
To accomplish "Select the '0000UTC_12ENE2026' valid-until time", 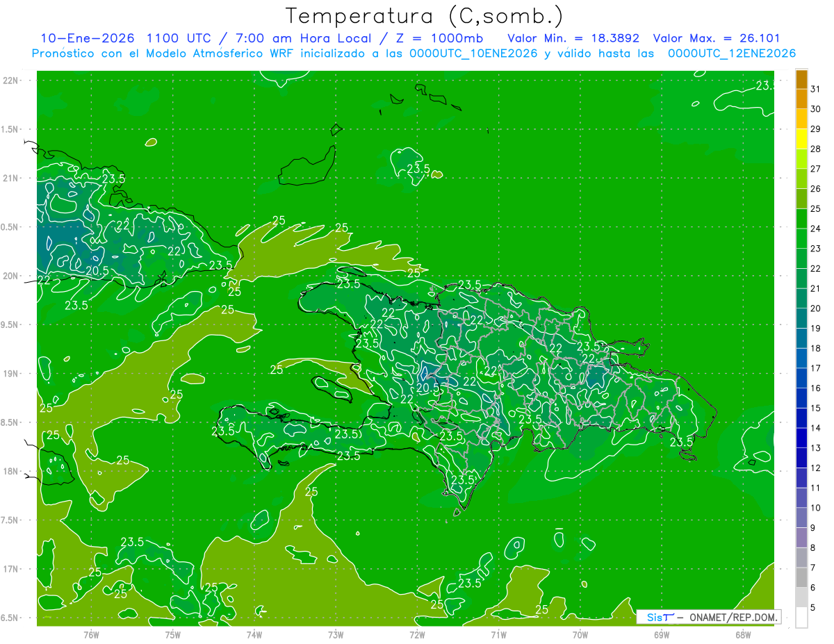I will coord(732,53).
